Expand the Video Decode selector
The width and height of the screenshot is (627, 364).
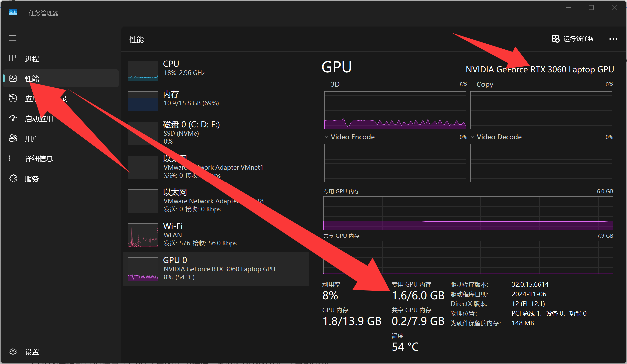click(x=472, y=137)
